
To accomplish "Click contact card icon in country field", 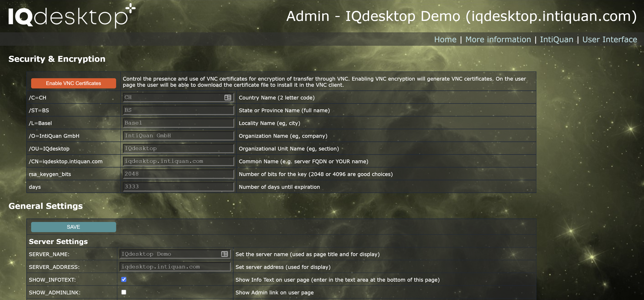I will tap(227, 97).
